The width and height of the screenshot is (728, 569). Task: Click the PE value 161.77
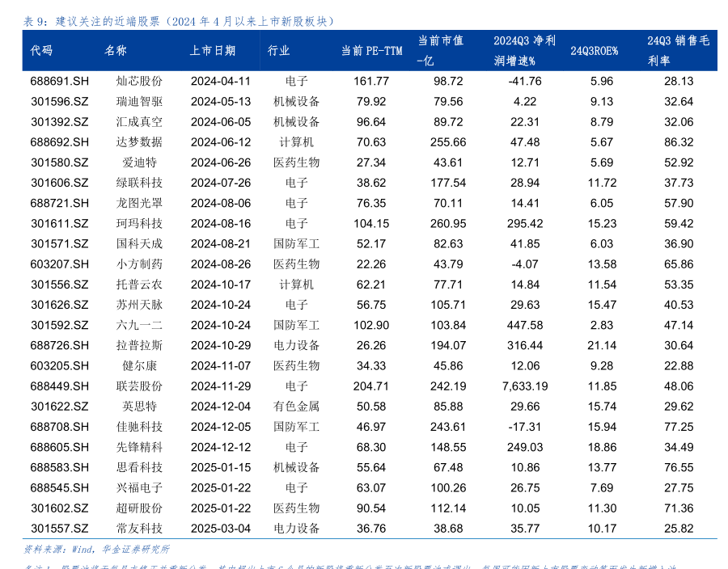tap(371, 81)
